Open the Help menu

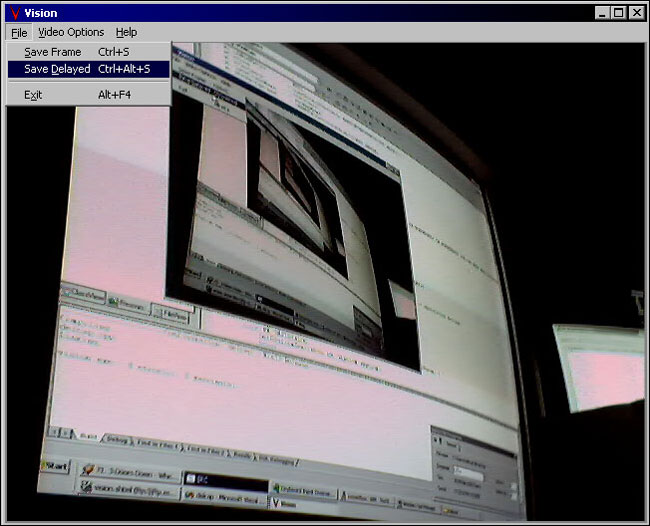[126, 32]
